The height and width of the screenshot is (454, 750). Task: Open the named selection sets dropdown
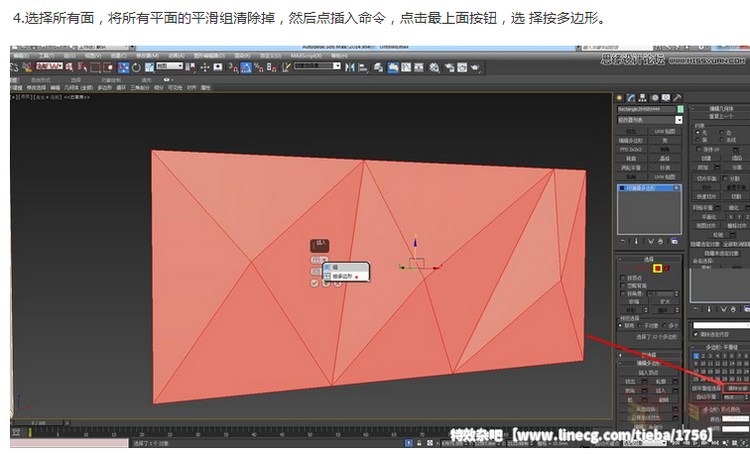pyautogui.click(x=317, y=66)
